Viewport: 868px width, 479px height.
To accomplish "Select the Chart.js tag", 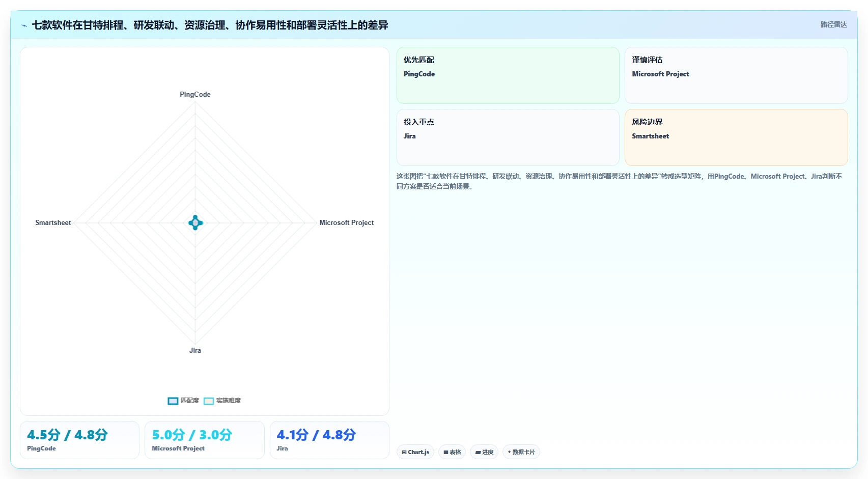I will tap(415, 452).
